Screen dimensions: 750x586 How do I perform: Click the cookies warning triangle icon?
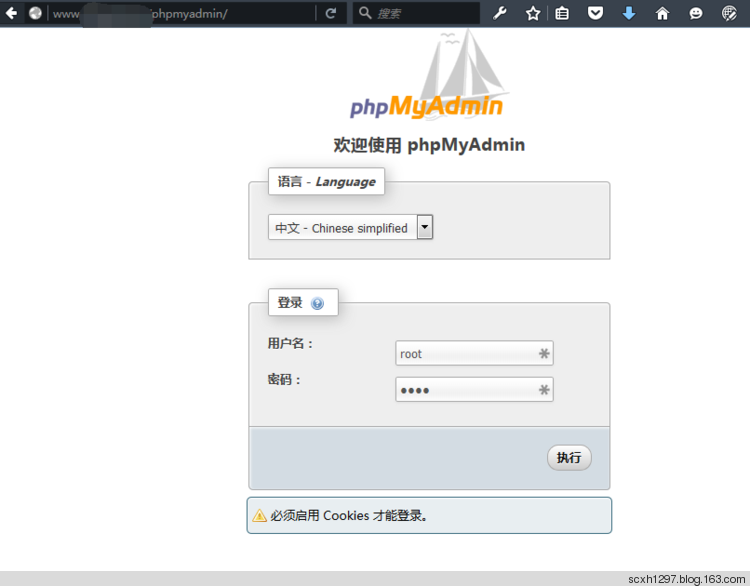tap(259, 515)
